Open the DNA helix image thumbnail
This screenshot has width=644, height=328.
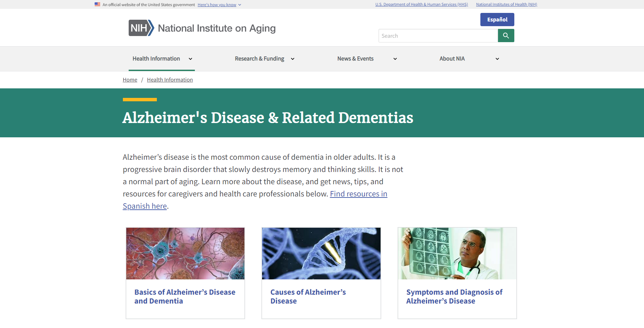tap(321, 254)
